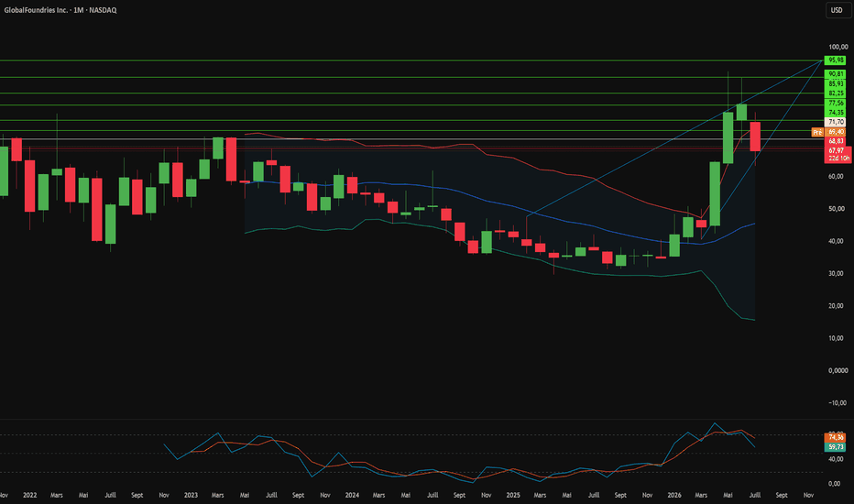Image resolution: width=854 pixels, height=504 pixels.
Task: Click the 2026 label on the time axis
Action: [x=674, y=495]
